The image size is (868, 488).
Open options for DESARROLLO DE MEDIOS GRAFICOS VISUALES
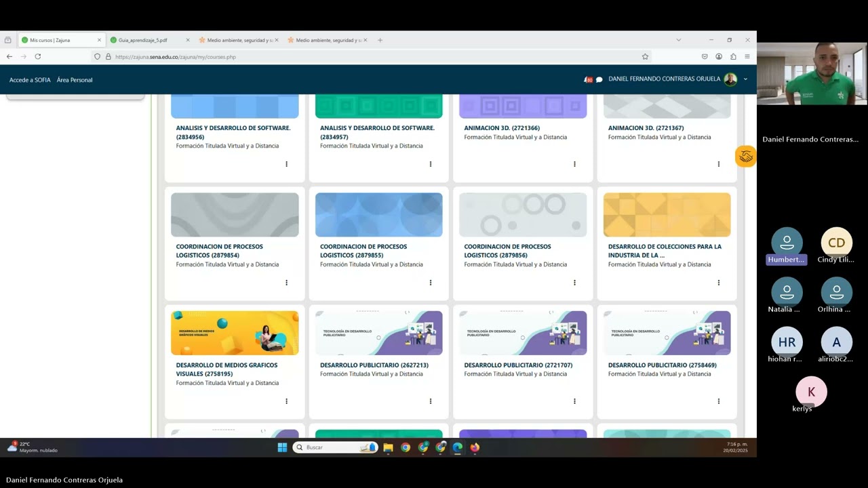(286, 401)
